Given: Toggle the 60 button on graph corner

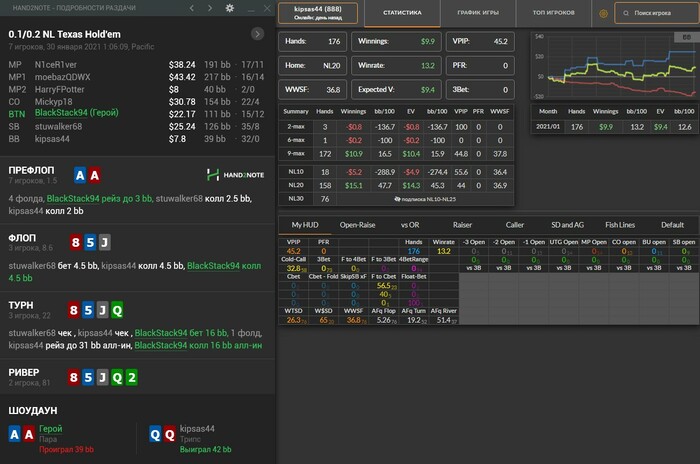Looking at the screenshot, I should (687, 37).
